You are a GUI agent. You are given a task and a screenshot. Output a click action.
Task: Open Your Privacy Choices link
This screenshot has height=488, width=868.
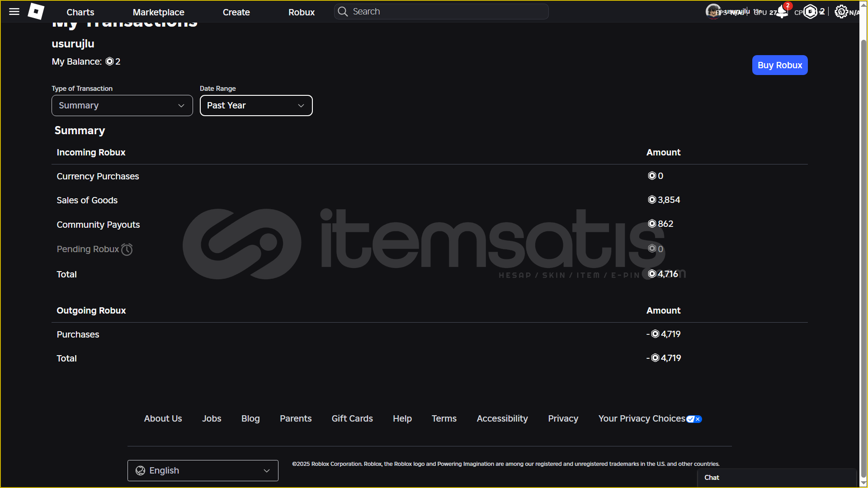(642, 419)
